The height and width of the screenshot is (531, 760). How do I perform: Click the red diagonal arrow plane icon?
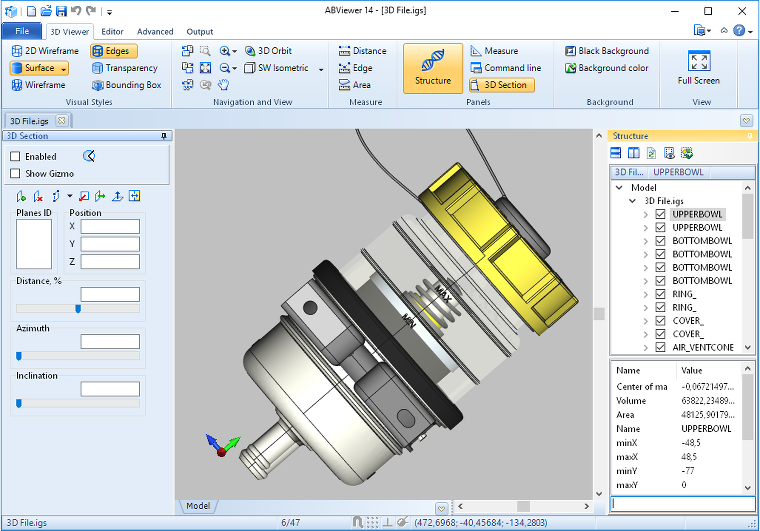coord(83,196)
